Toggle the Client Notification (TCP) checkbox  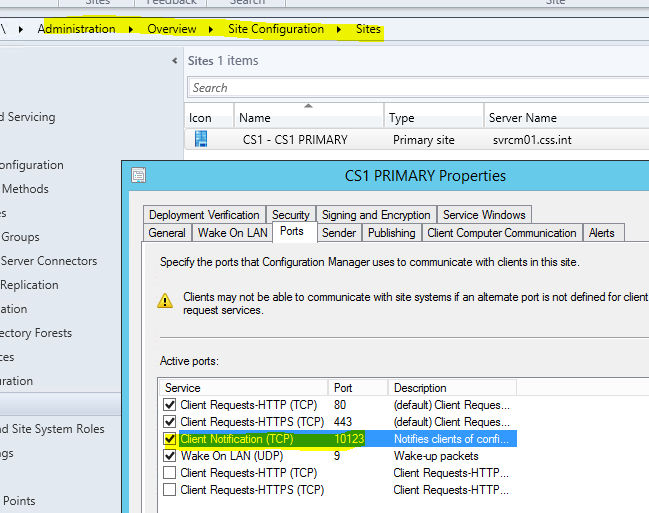pos(169,438)
